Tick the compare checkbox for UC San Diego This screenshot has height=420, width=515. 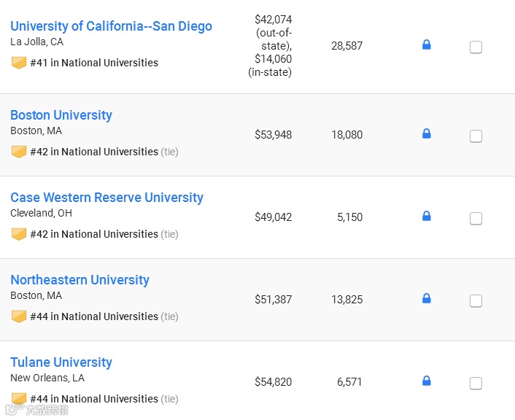point(476,47)
